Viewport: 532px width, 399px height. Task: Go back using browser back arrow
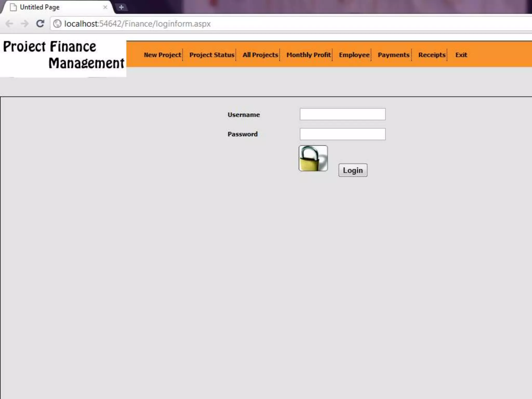tap(9, 24)
